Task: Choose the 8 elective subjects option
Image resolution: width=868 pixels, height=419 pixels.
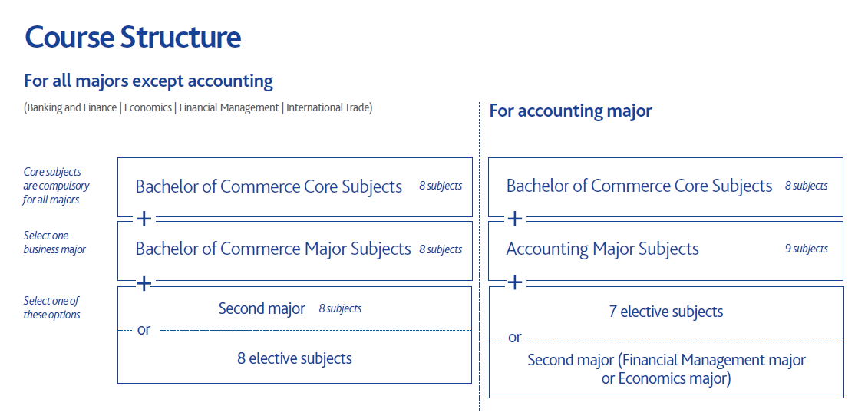Action: coord(295,358)
